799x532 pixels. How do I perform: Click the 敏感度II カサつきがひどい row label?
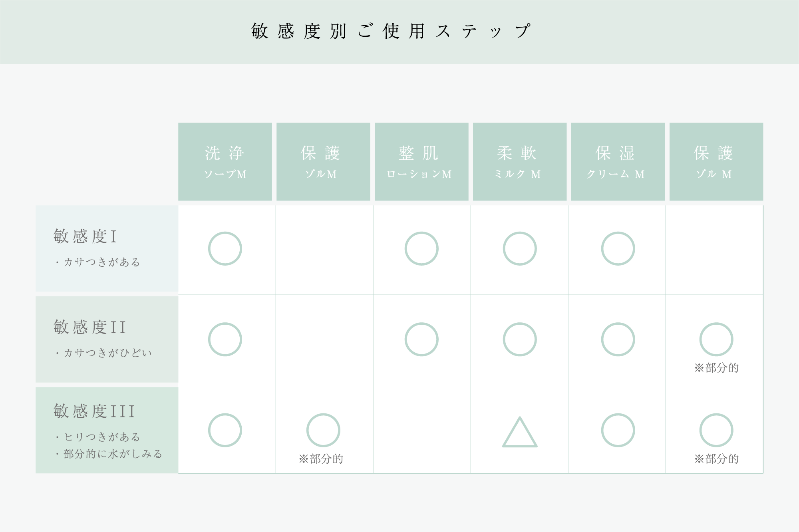point(107,339)
